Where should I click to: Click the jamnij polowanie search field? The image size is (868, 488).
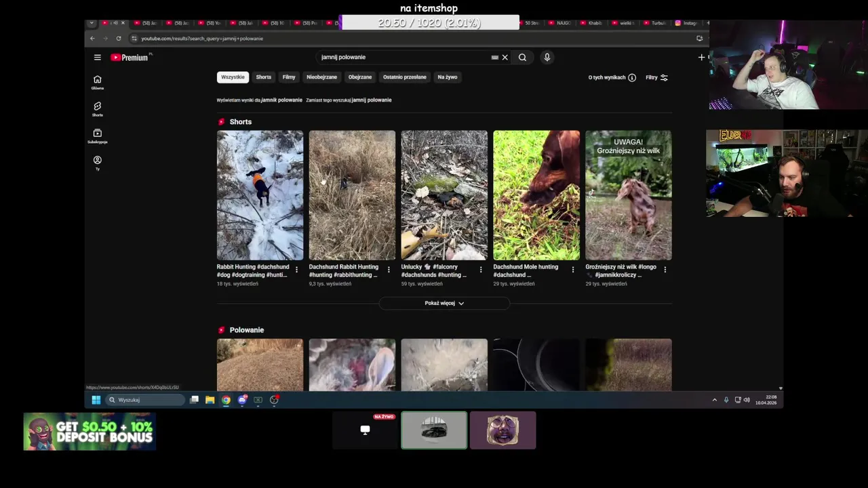pos(403,58)
